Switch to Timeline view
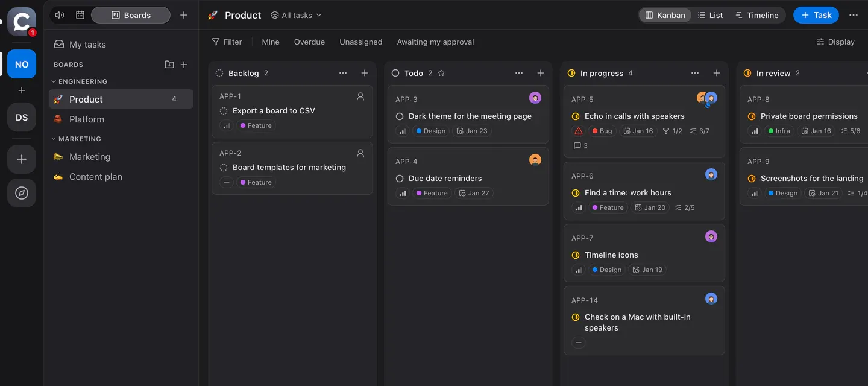 click(x=756, y=15)
